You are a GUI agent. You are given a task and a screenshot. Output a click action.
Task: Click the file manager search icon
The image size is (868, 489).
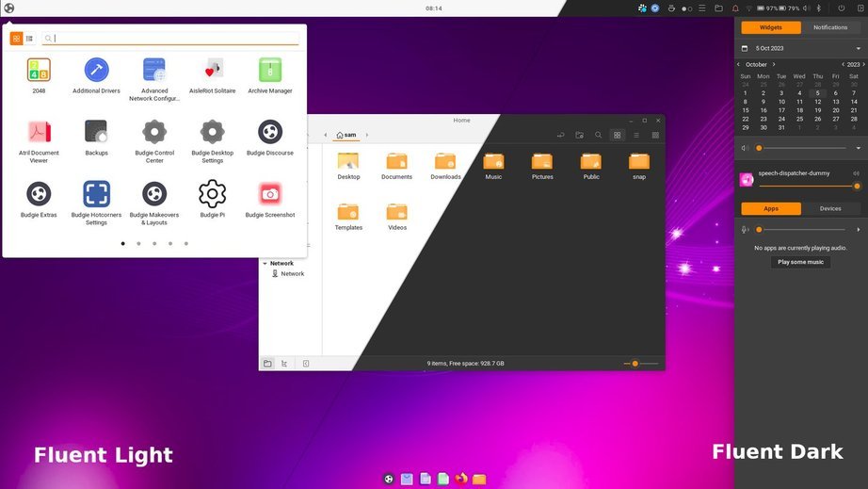(x=598, y=135)
